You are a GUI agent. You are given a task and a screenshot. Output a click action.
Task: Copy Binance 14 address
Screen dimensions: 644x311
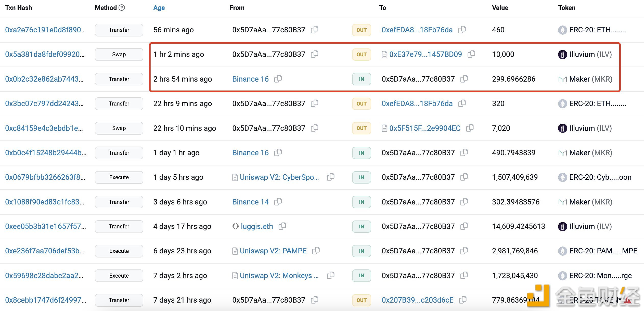(x=278, y=202)
